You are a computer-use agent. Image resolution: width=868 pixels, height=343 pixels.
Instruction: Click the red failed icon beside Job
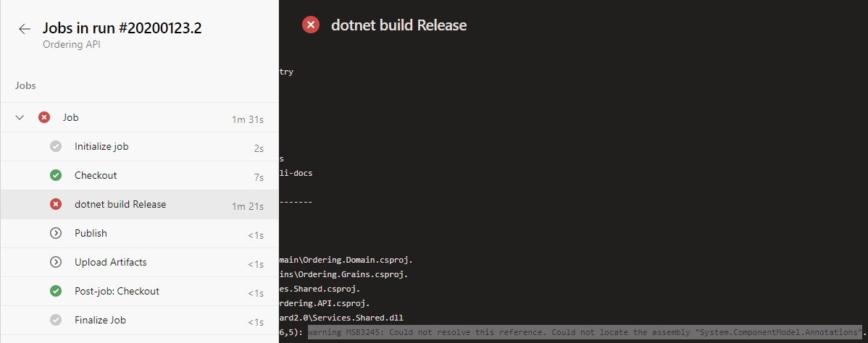click(x=44, y=117)
